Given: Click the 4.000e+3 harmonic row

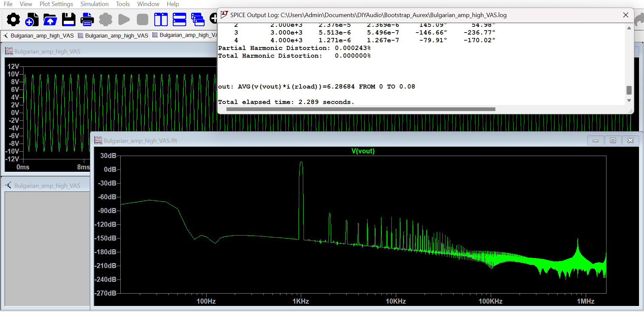Looking at the screenshot, I should tap(365, 40).
